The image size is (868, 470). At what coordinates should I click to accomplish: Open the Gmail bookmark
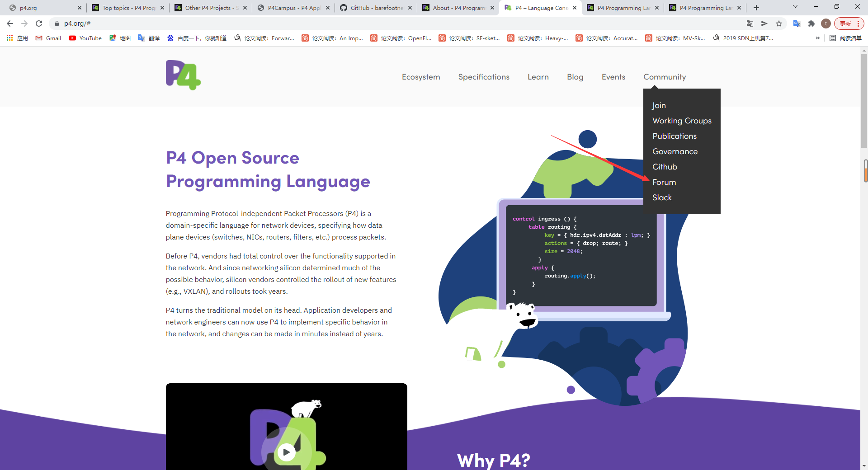click(x=48, y=38)
